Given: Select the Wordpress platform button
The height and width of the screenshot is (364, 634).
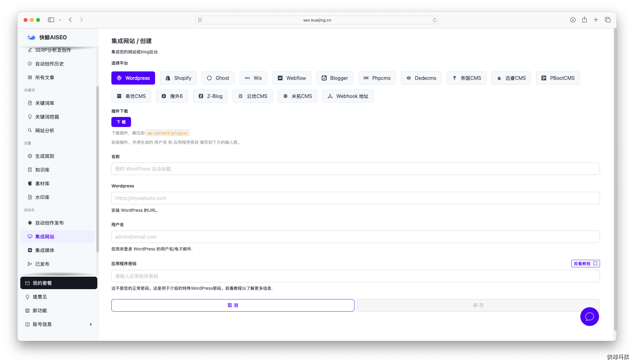Looking at the screenshot, I should pos(133,78).
